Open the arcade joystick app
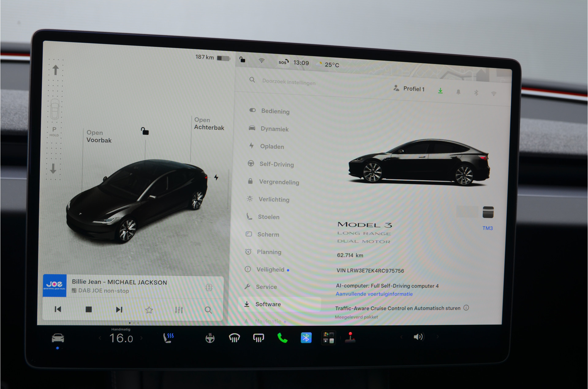The image size is (588, 389). pos(350,337)
